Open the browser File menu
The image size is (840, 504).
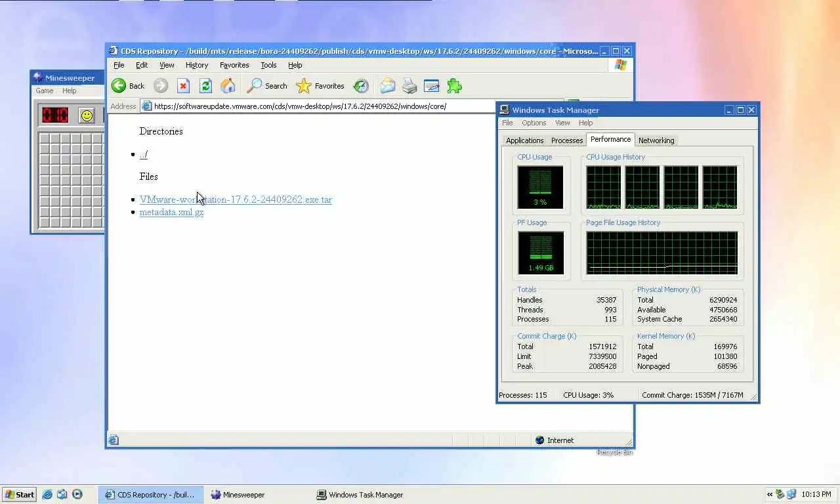point(119,65)
